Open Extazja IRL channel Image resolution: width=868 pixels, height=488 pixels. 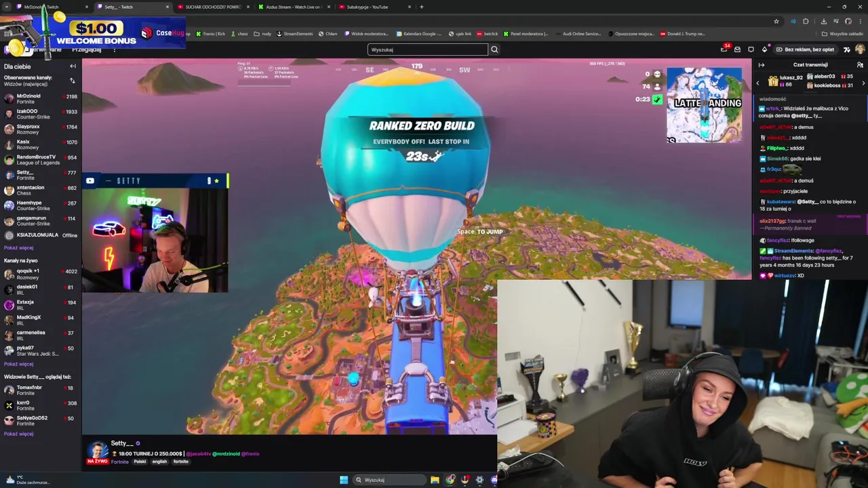(x=41, y=305)
